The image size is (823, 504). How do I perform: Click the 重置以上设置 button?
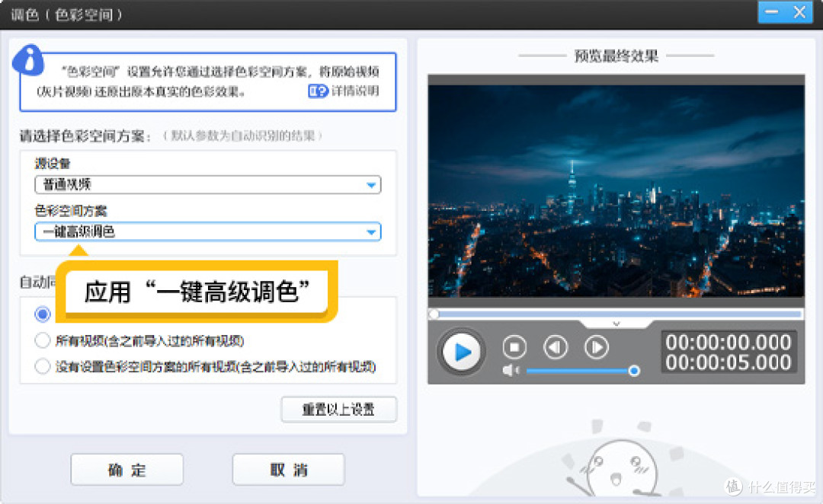(x=339, y=409)
